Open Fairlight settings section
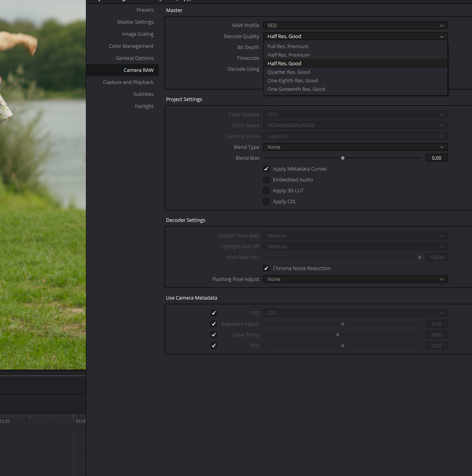472x476 pixels. [144, 106]
